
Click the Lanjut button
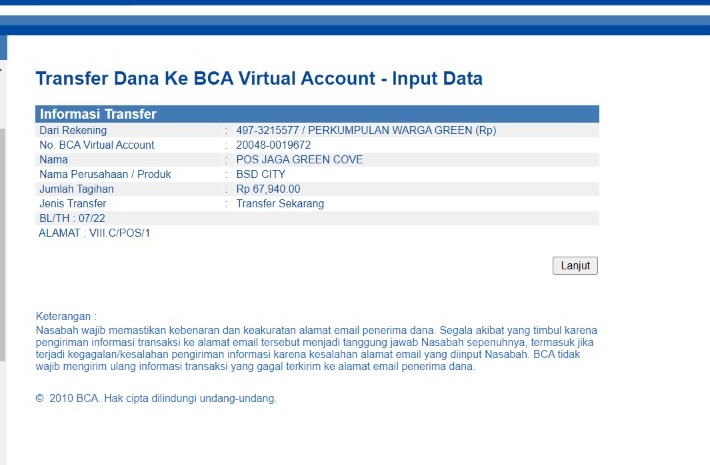pos(575,266)
